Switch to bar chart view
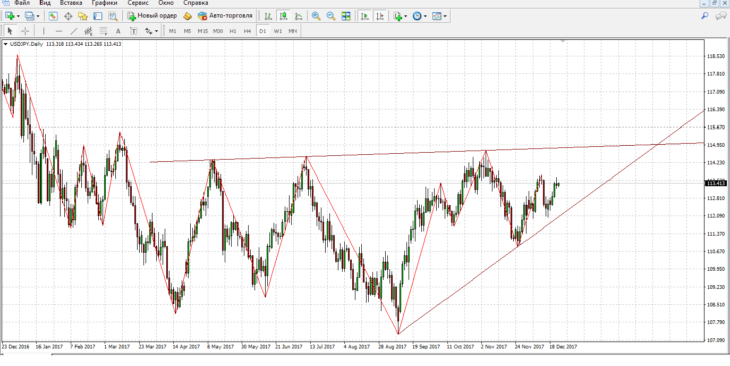 pos(269,16)
